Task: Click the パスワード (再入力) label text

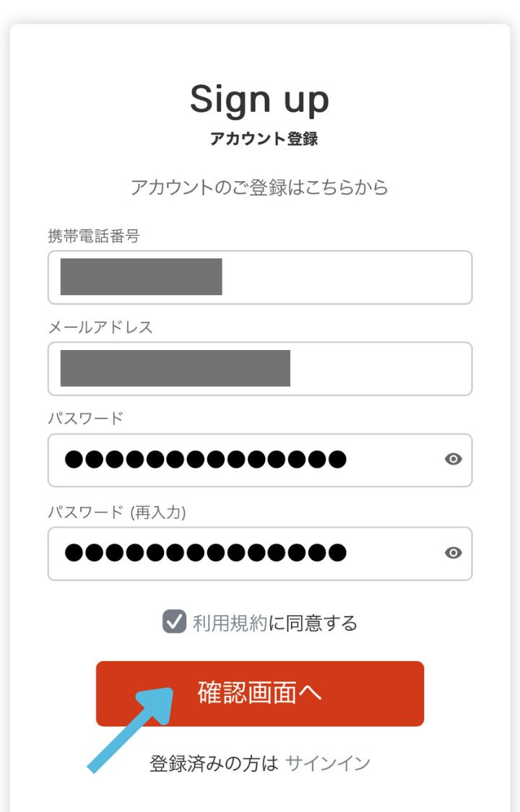Action: 117,512
